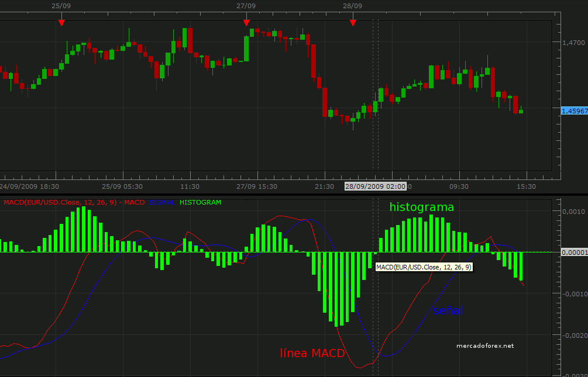Click the 27/09 date label above the chart
The height and width of the screenshot is (377, 588).
click(x=246, y=6)
